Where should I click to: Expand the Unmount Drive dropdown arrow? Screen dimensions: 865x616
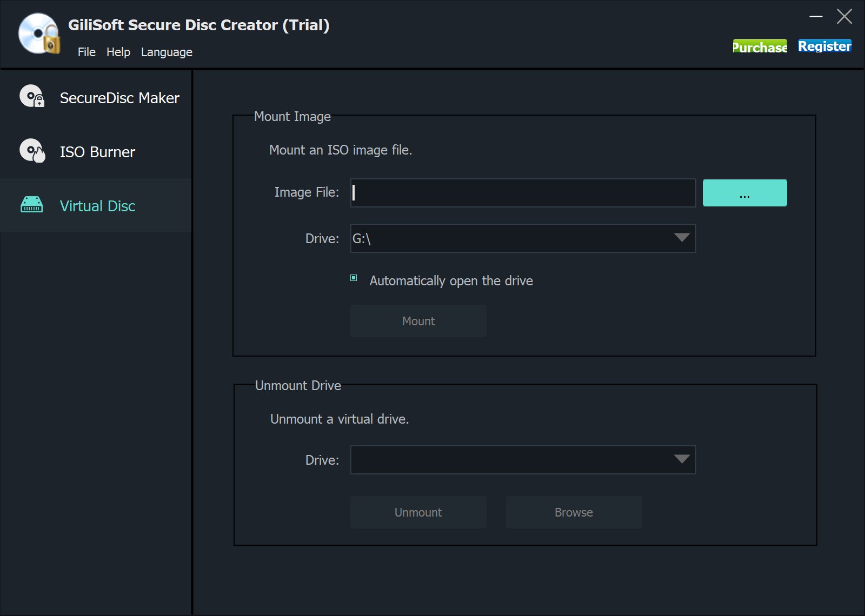pos(681,459)
